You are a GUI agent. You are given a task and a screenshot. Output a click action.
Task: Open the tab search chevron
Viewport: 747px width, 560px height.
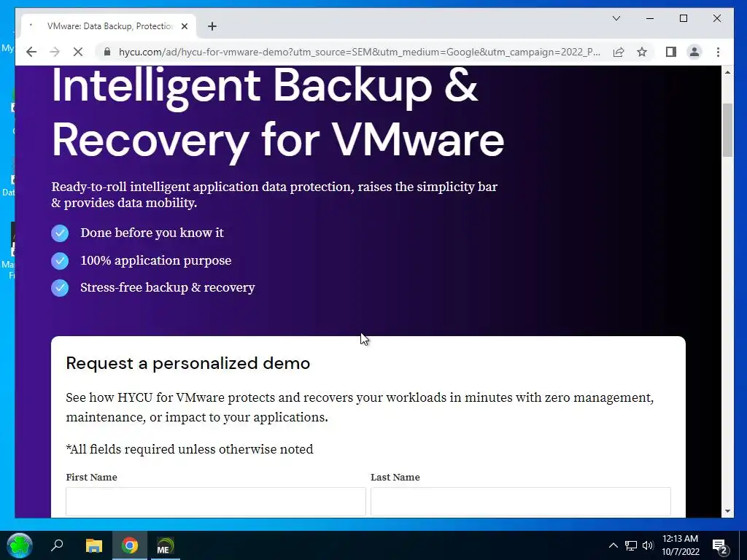(616, 18)
